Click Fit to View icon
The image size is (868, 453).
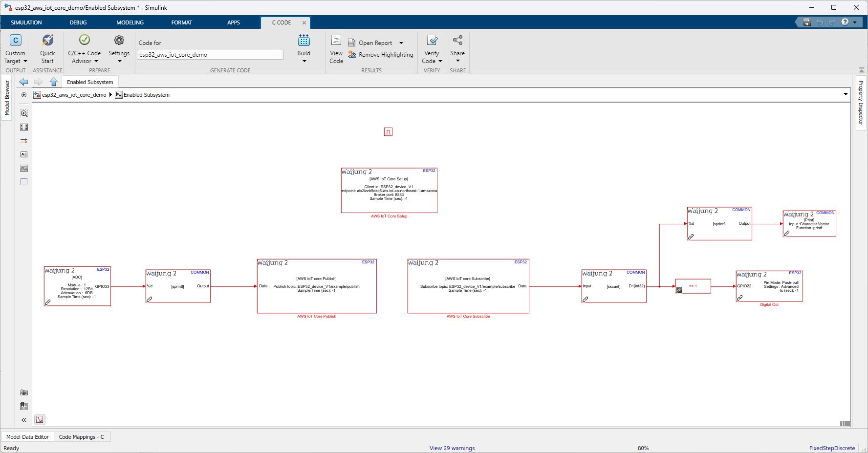point(24,127)
